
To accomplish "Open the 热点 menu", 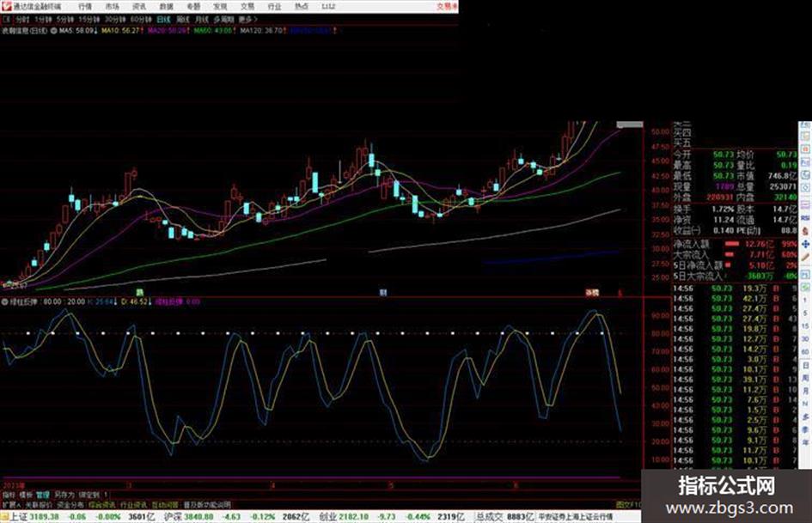I will [x=302, y=7].
